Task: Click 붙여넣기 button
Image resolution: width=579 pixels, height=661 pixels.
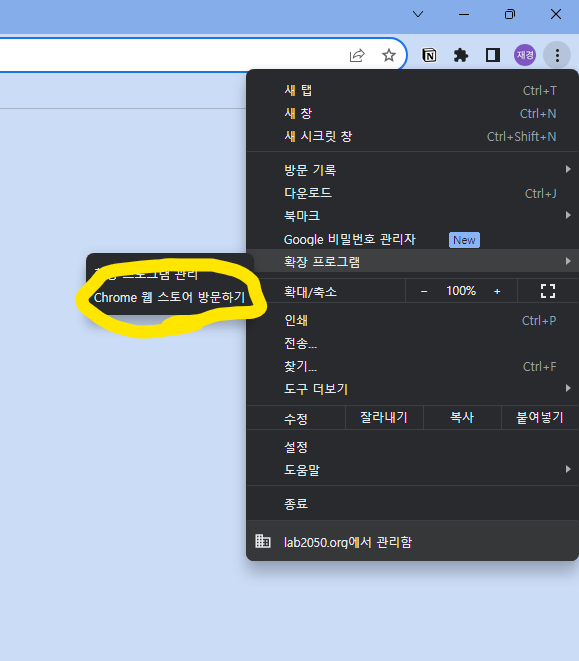Action: (x=540, y=418)
